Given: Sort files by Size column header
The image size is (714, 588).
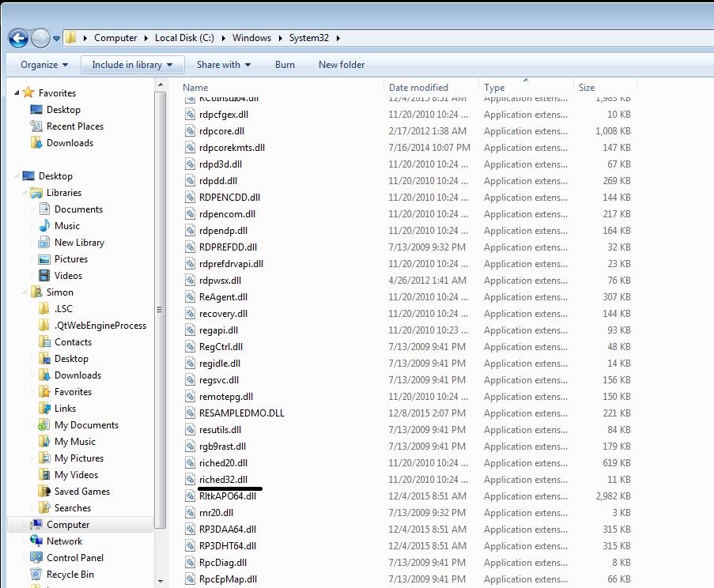Looking at the screenshot, I should pos(587,88).
